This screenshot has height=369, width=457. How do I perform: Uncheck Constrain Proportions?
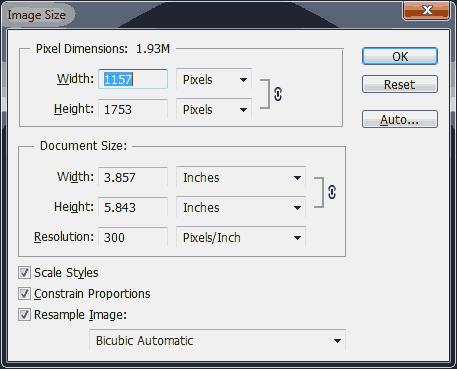click(x=24, y=294)
